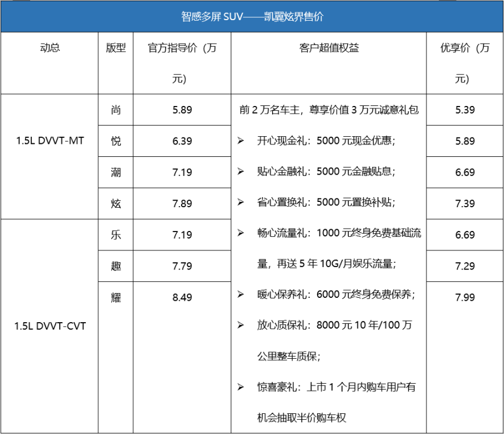Click official price 6.39 in 悦 row

coord(182,141)
